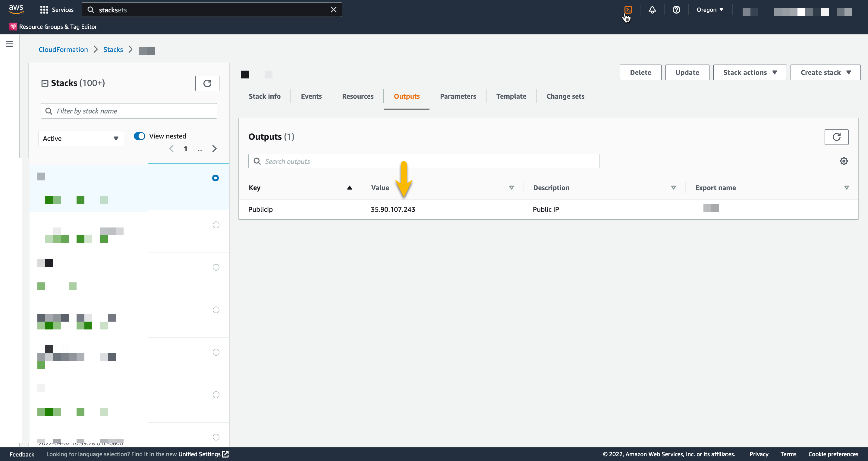The image size is (868, 461).
Task: Switch to the Parameters tab
Action: [x=458, y=97]
